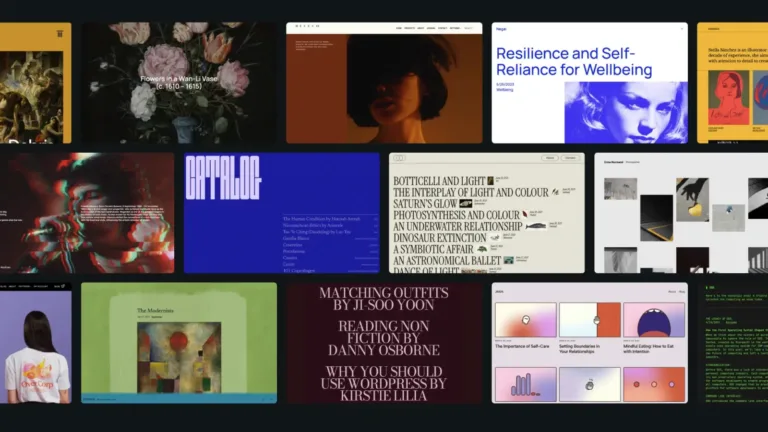This screenshot has width=768, height=432.
Task: Open The Importance of Self-Care article thumbnail
Action: [x=526, y=320]
